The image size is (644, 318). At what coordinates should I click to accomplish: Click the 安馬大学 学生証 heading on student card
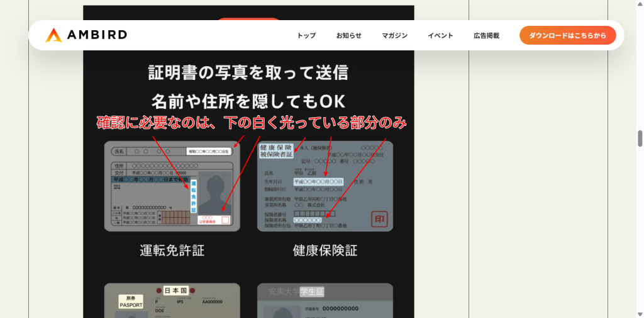pos(296,292)
